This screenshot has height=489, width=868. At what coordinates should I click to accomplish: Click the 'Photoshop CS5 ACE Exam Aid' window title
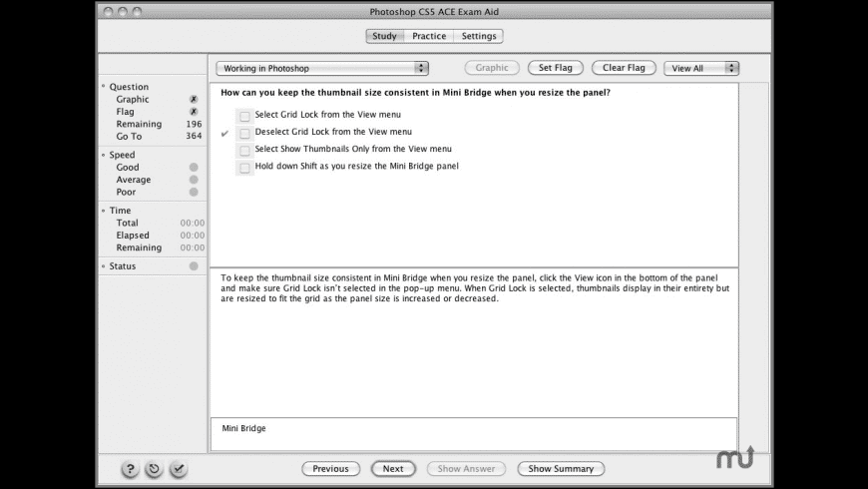434,12
